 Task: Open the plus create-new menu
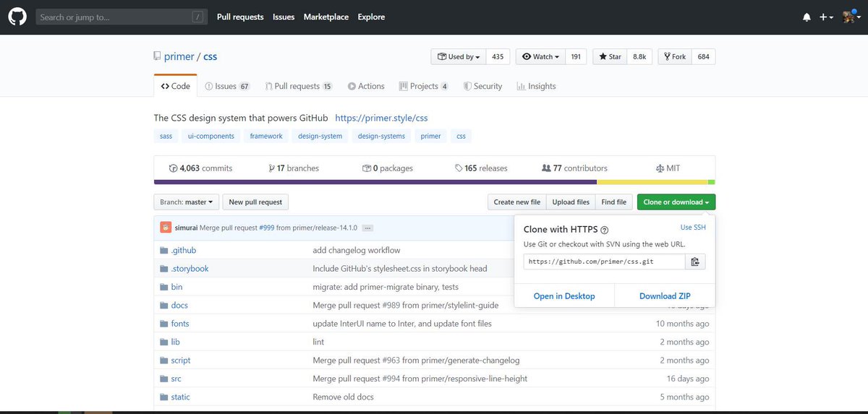point(827,17)
